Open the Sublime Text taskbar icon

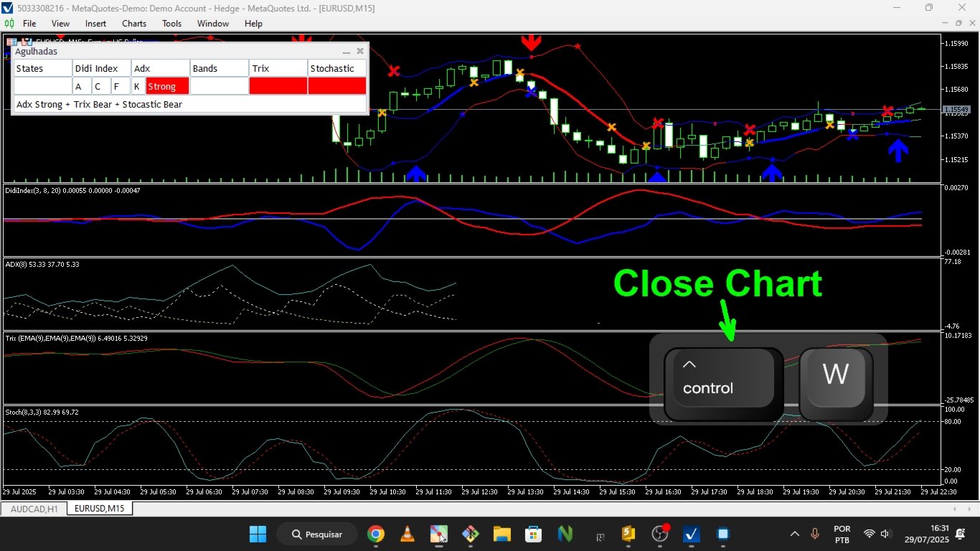pos(628,534)
